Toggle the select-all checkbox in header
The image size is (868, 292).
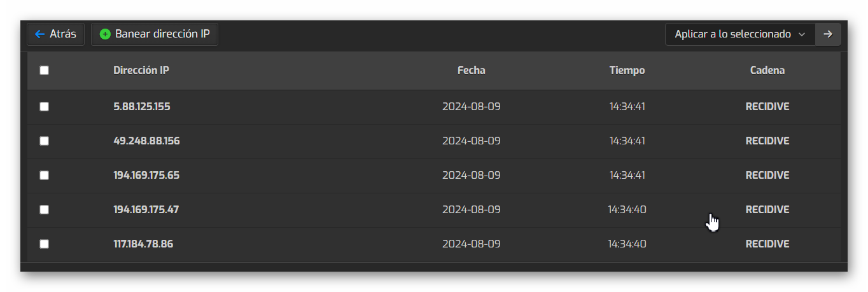click(x=44, y=71)
